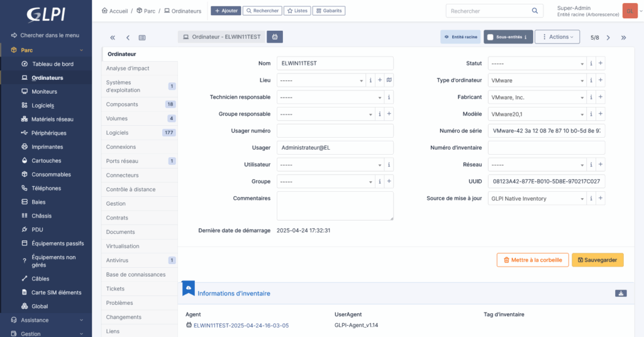The height and width of the screenshot is (337, 644).
Task: Open the list view icon
Action: click(142, 38)
